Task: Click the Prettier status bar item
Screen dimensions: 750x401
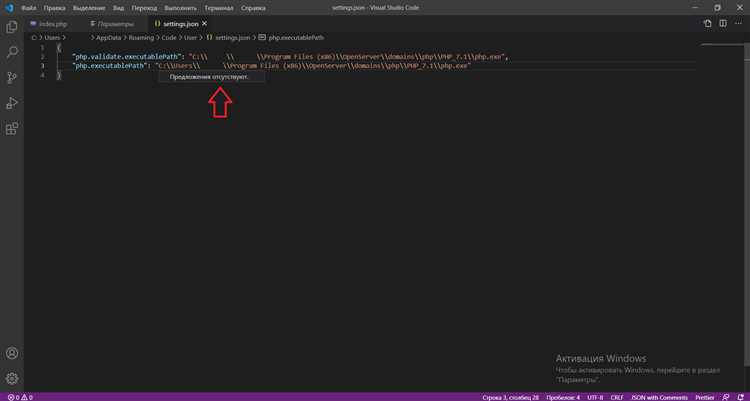Action: coord(705,397)
